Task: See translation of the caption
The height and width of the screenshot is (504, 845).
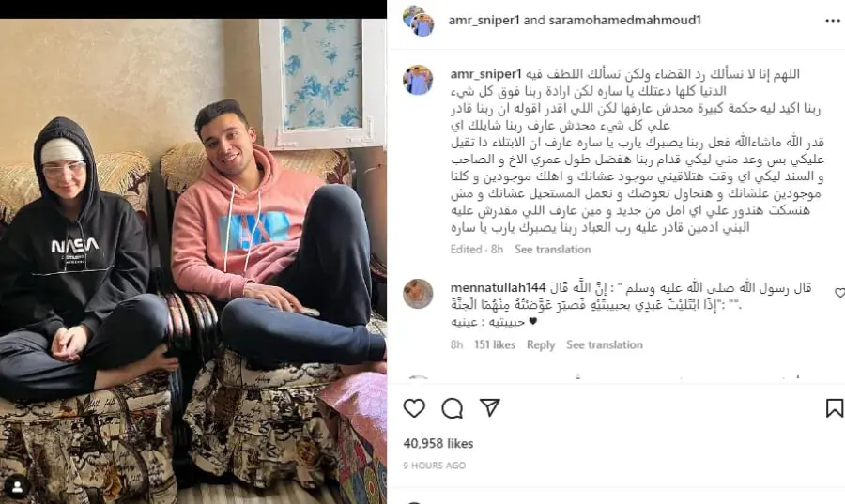Action: click(552, 250)
